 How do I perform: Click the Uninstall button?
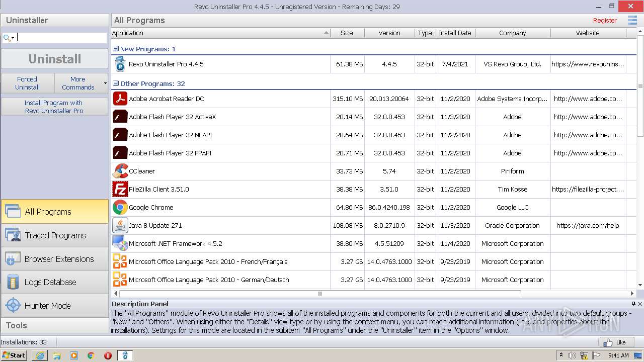54,59
